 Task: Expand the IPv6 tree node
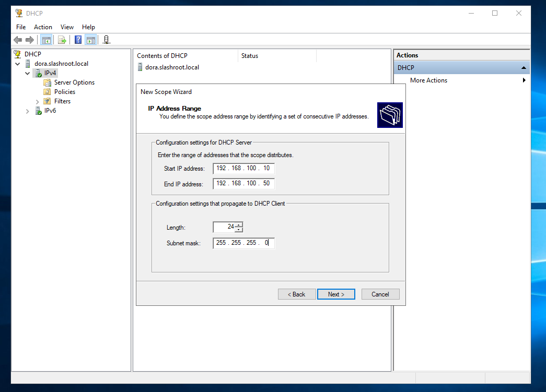(28, 111)
